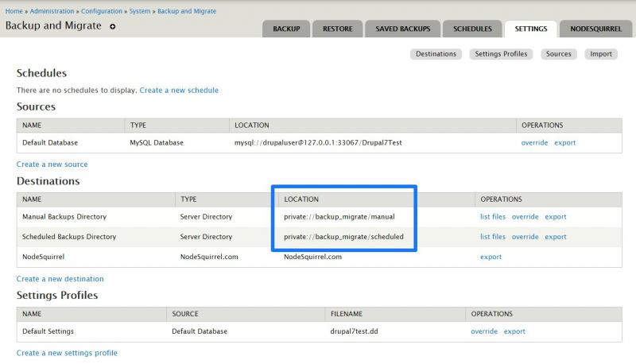
Task: Click the Scheduled Backups Directory name
Action: tap(69, 236)
